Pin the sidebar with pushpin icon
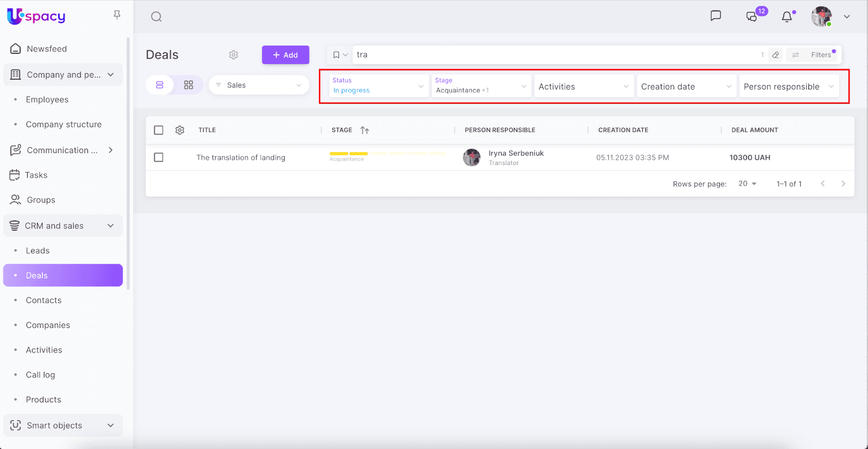868x449 pixels. coord(117,15)
